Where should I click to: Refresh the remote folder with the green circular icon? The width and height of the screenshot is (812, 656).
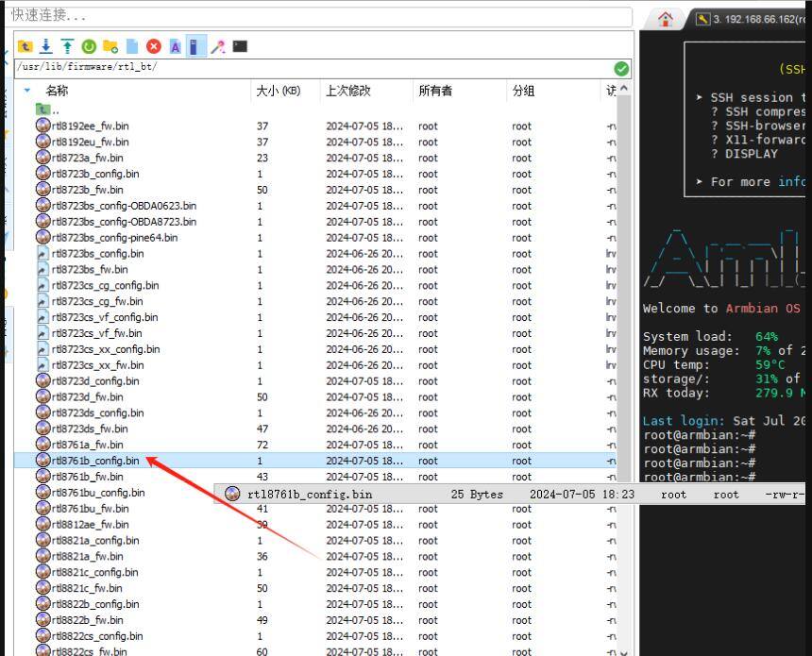tap(89, 46)
